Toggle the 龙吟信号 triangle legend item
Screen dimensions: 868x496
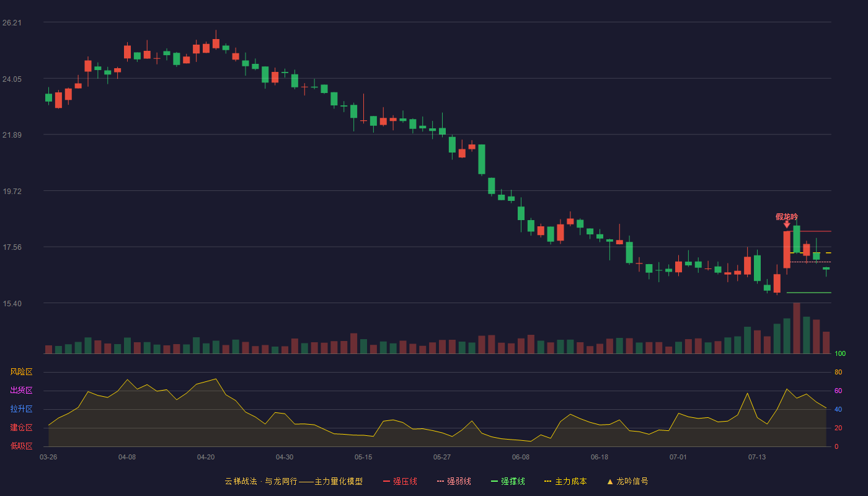pos(627,481)
